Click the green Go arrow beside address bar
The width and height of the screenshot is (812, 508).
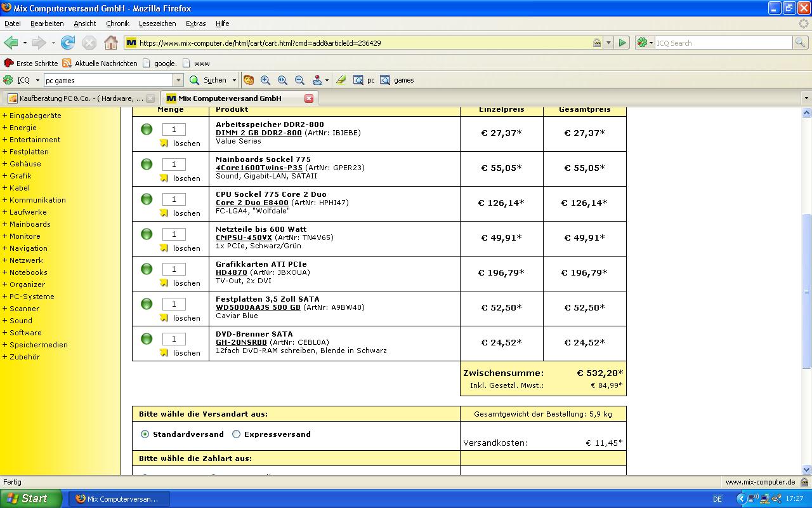[622, 43]
